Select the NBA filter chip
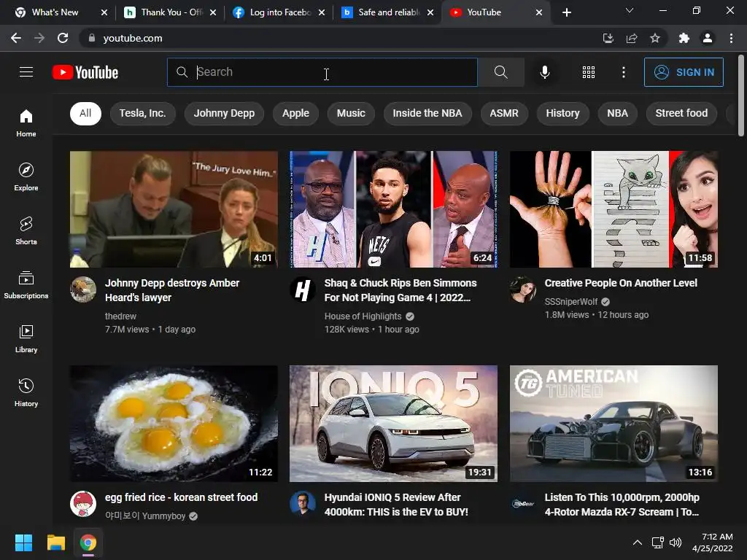 point(617,113)
